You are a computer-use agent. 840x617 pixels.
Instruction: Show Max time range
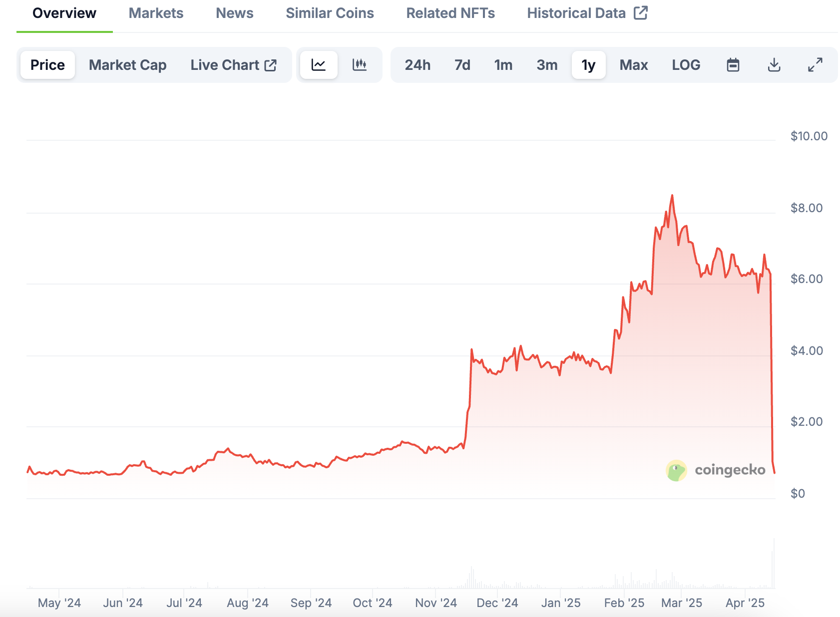[x=633, y=65]
